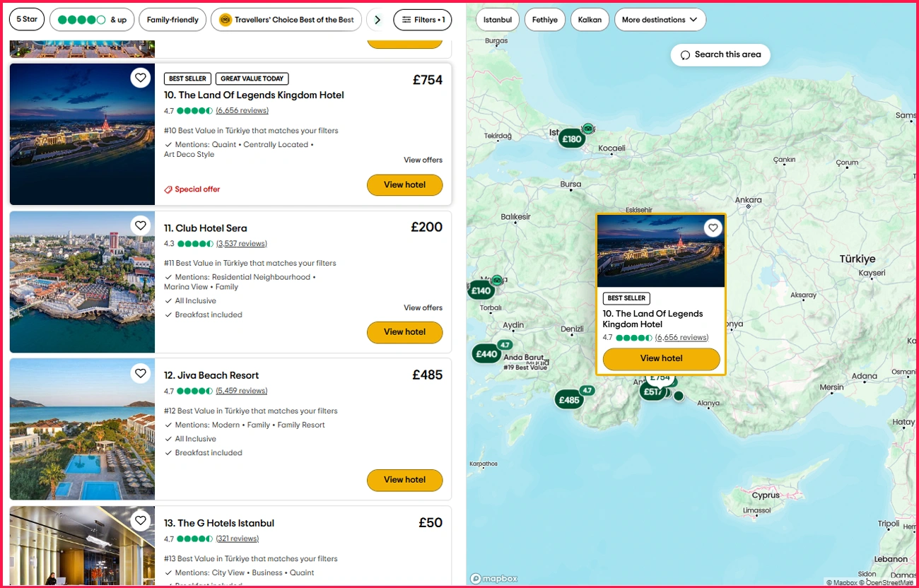Image resolution: width=919 pixels, height=588 pixels.
Task: Select the Istanbul destination chip
Action: 498,20
